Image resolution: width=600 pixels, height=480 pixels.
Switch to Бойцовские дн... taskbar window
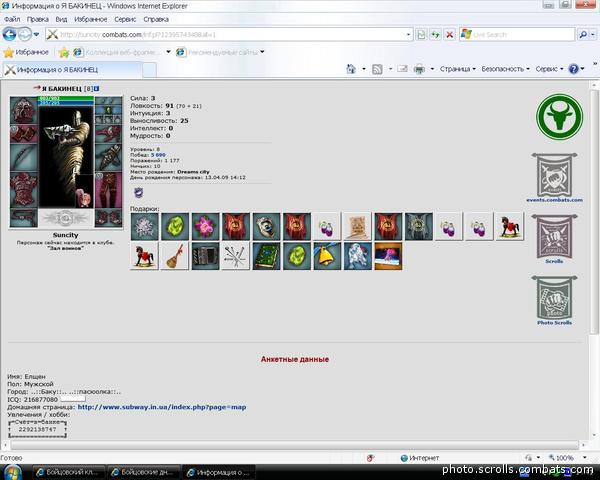click(x=143, y=472)
